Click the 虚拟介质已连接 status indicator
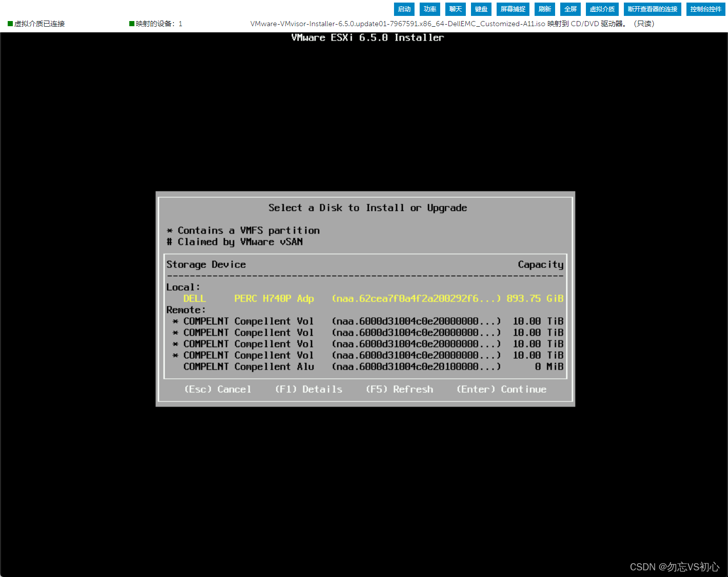 (x=36, y=24)
